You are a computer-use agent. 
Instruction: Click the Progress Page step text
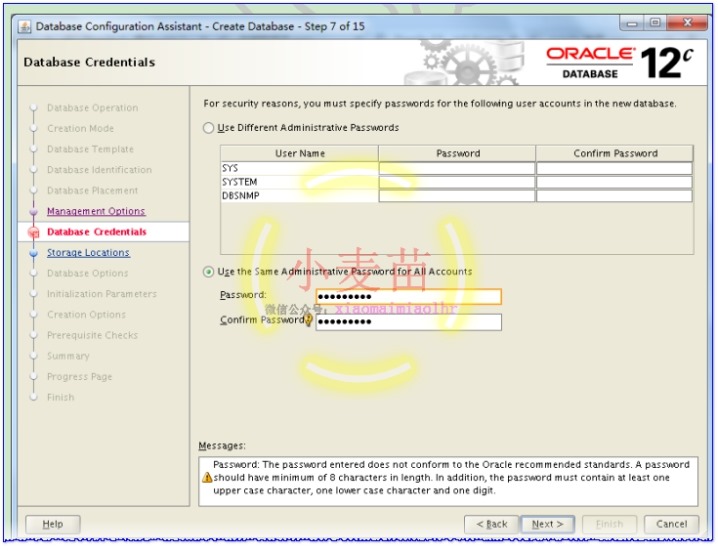click(x=79, y=377)
